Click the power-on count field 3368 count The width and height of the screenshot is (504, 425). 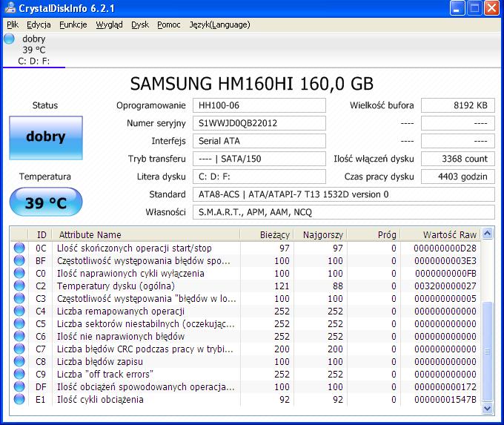tap(458, 159)
